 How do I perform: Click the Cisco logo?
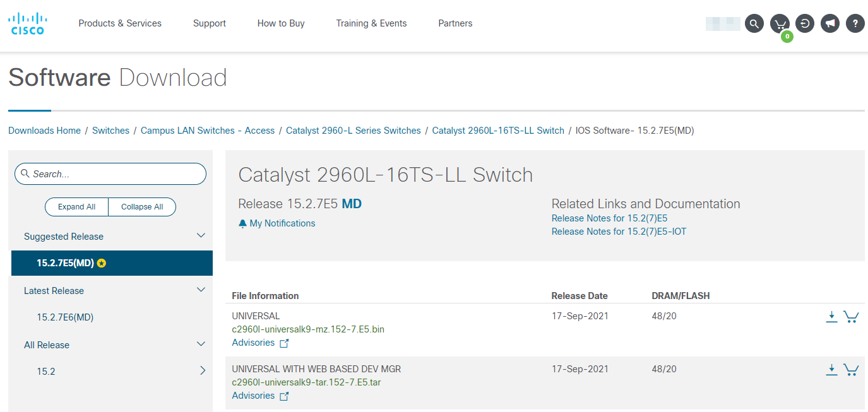coord(27,23)
